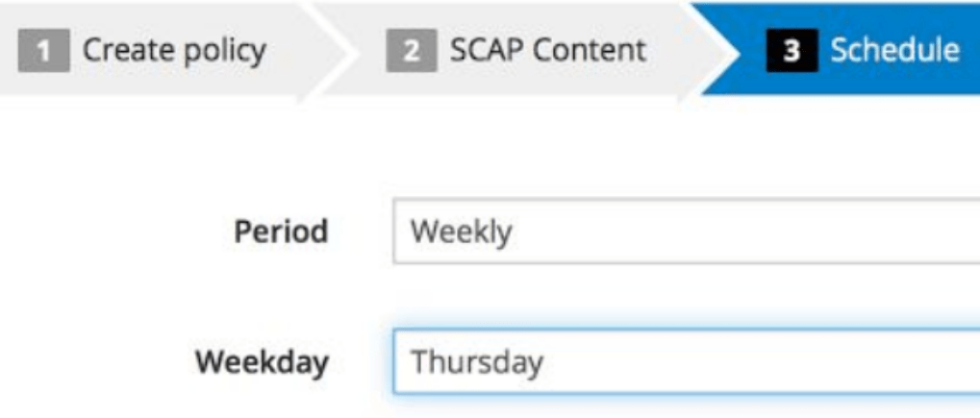Click the Schedule step text

point(894,49)
